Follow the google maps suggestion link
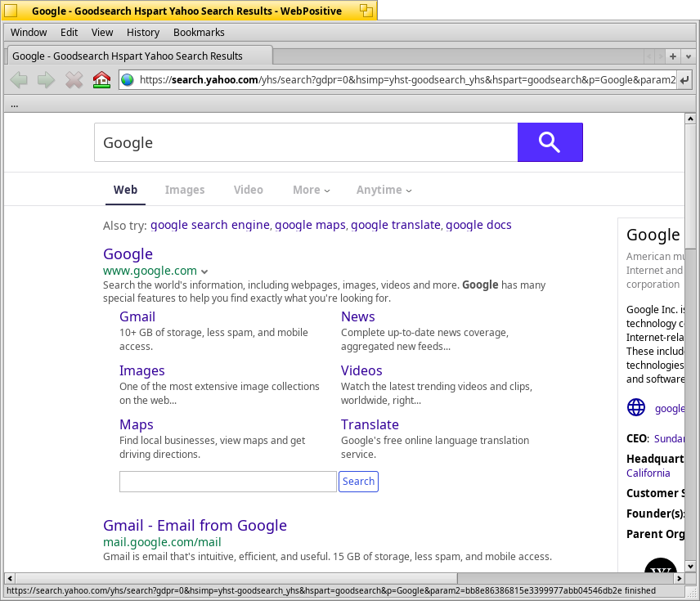 click(x=310, y=225)
